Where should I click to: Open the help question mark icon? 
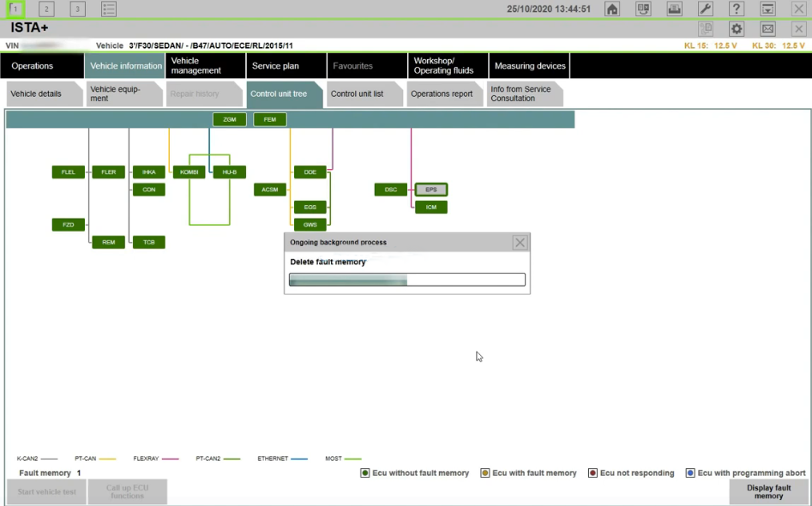click(x=737, y=9)
